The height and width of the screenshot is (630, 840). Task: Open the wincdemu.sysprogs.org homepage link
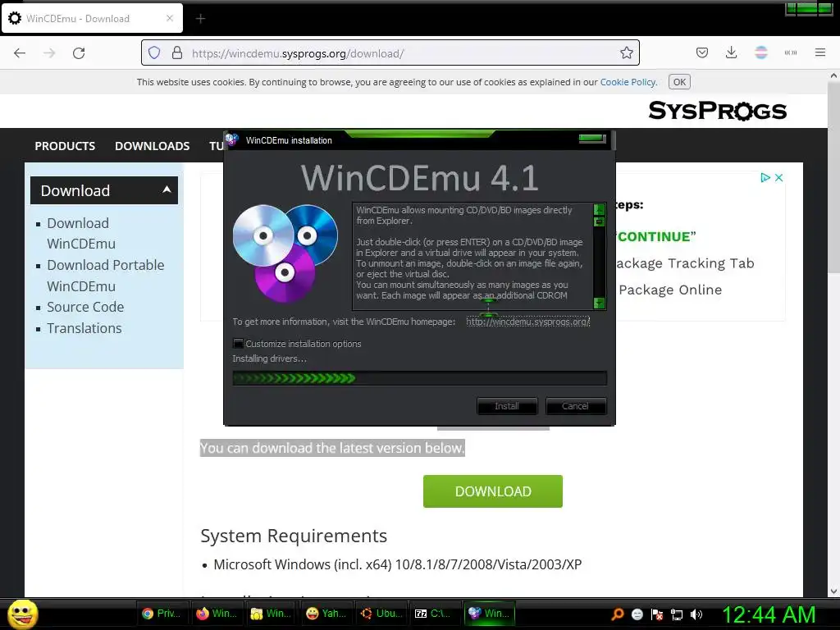pos(527,322)
